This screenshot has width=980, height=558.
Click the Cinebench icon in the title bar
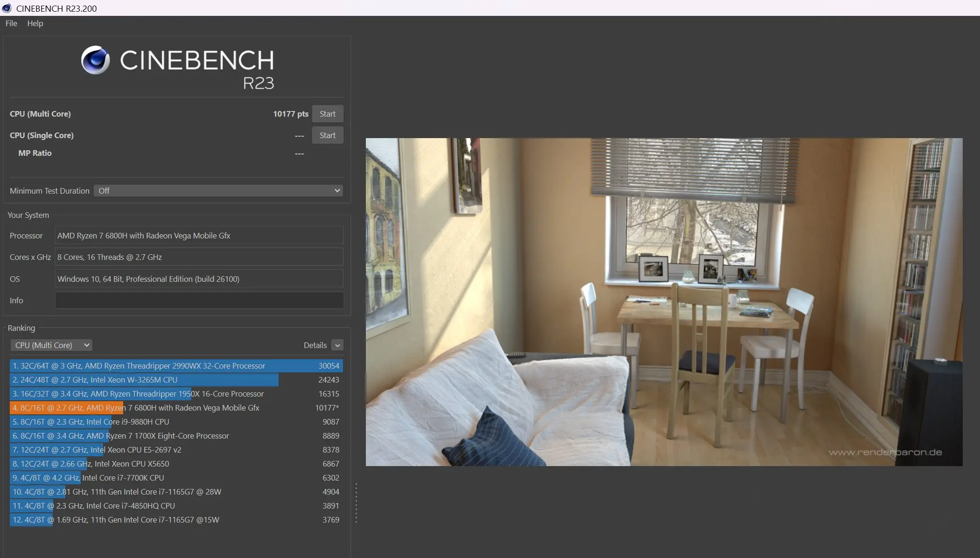pyautogui.click(x=7, y=8)
